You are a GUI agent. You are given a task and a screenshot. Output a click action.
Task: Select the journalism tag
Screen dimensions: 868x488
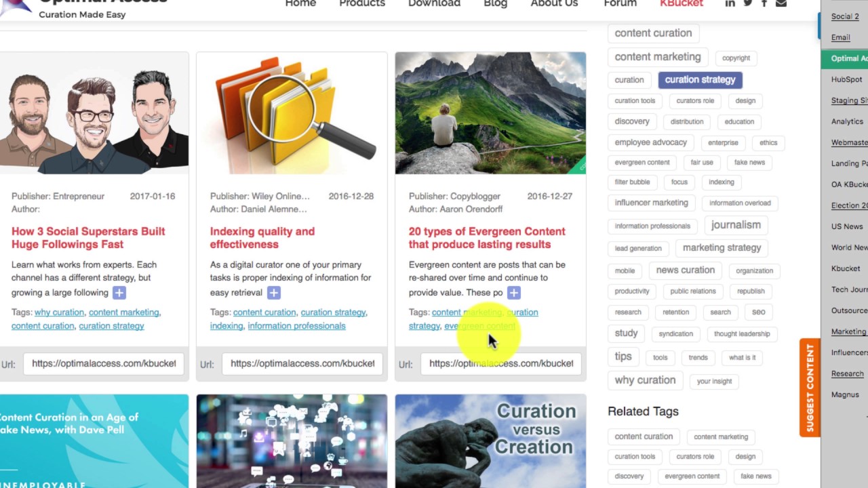point(736,225)
